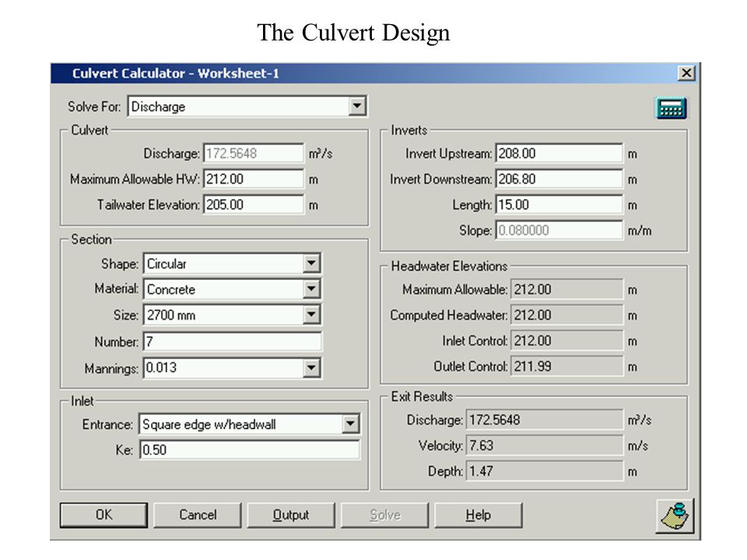747x560 pixels.
Task: Click Exit Results Discharge value 172.5648
Action: pyautogui.click(x=545, y=420)
